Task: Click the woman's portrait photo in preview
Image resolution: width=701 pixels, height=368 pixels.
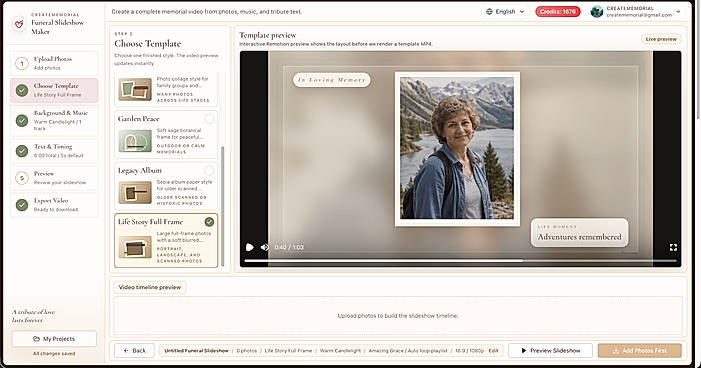Action: [x=457, y=148]
